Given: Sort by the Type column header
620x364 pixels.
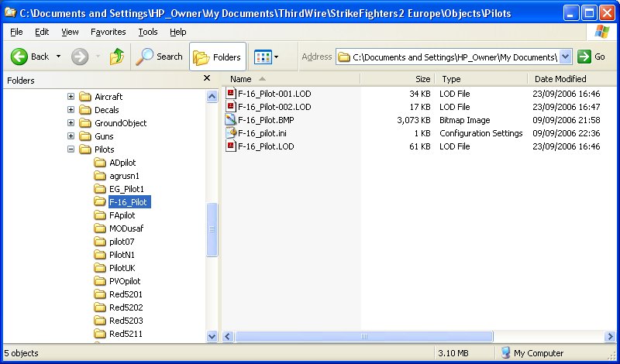Looking at the screenshot, I should pyautogui.click(x=481, y=79).
